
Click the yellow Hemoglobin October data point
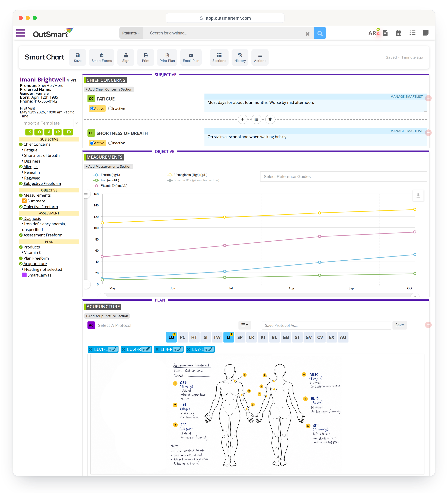click(x=415, y=209)
